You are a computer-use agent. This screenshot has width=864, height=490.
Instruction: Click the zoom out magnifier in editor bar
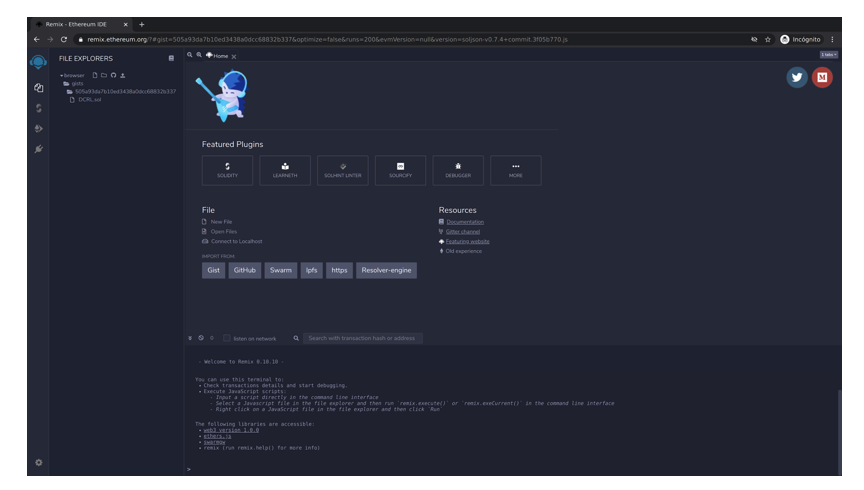[x=190, y=55]
